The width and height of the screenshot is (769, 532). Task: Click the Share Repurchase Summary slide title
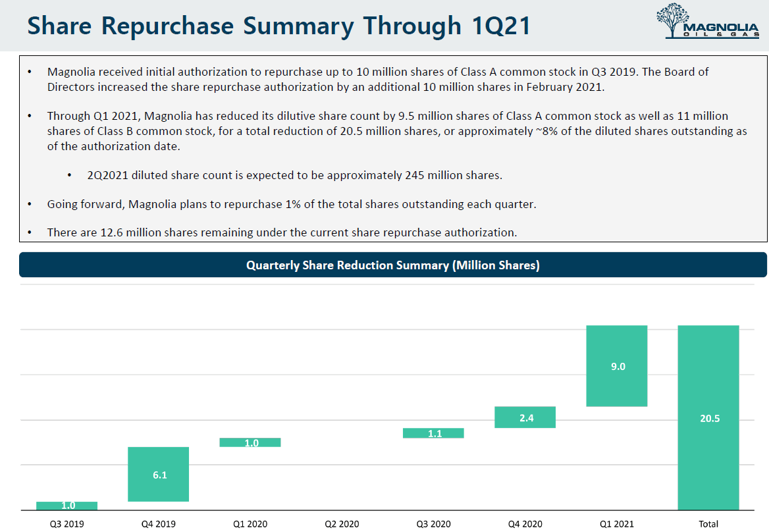(278, 26)
